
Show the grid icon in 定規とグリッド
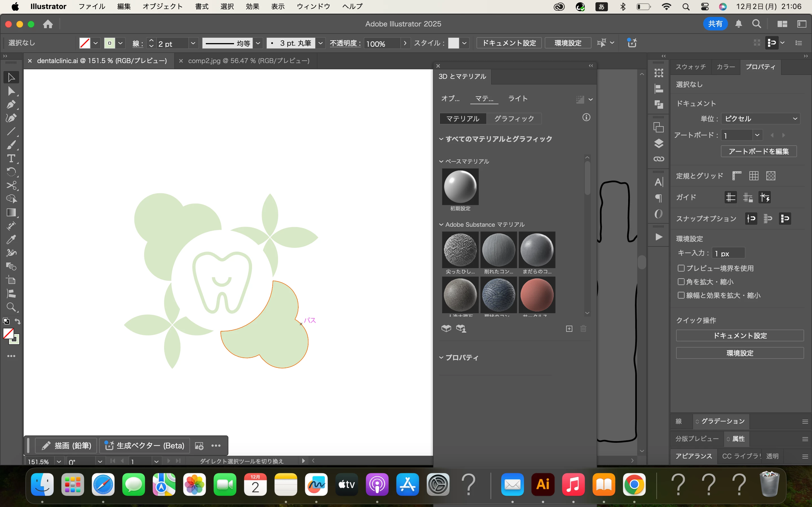tap(754, 176)
